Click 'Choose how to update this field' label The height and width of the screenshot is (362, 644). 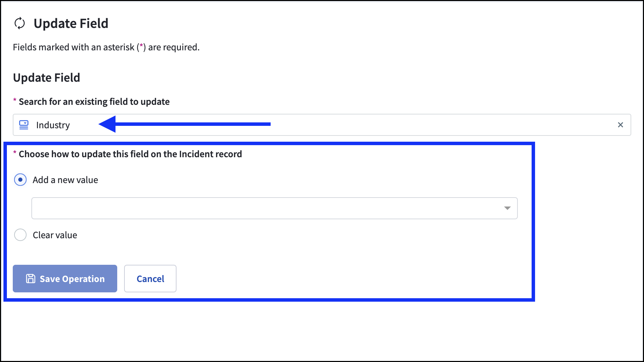pos(130,154)
